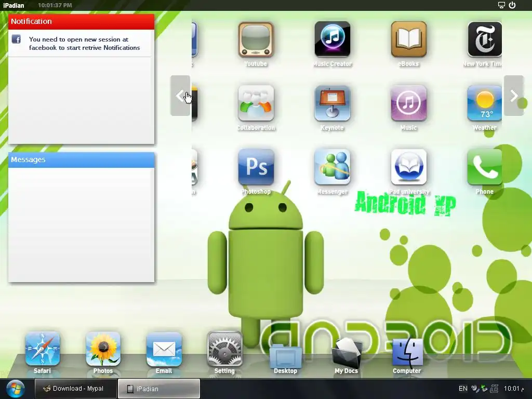Open Photos sunflower icon in dock
This screenshot has width=532, height=399.
(x=103, y=350)
